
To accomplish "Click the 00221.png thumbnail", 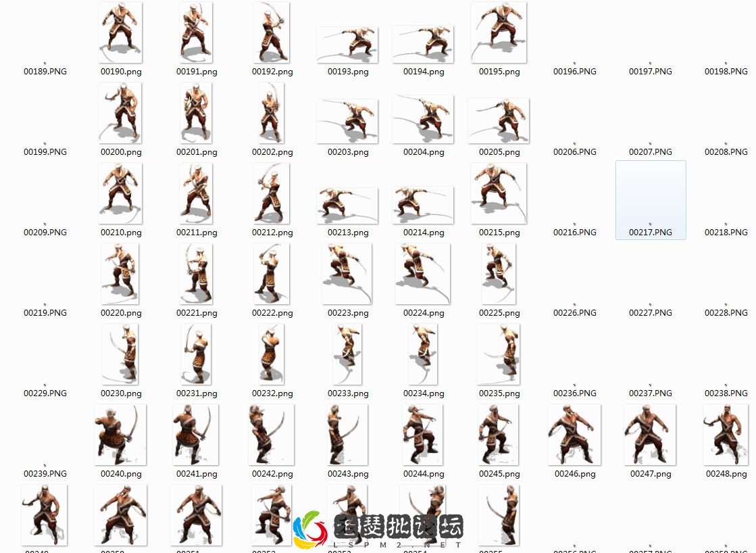I will (196, 274).
